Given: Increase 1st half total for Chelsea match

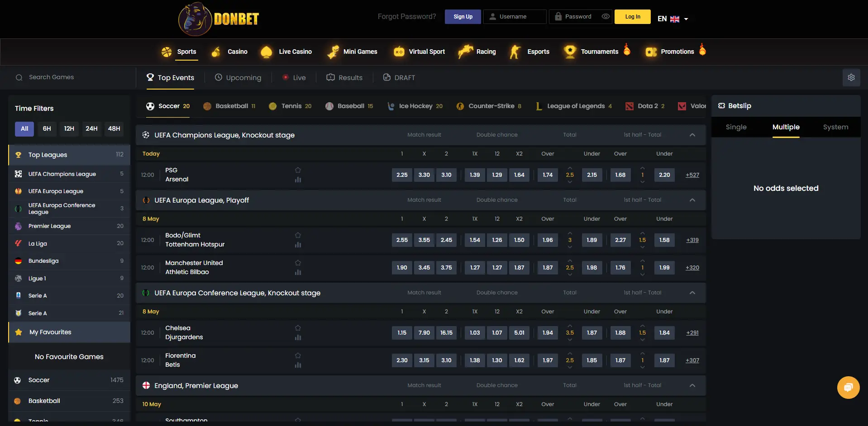Looking at the screenshot, I should click(642, 326).
